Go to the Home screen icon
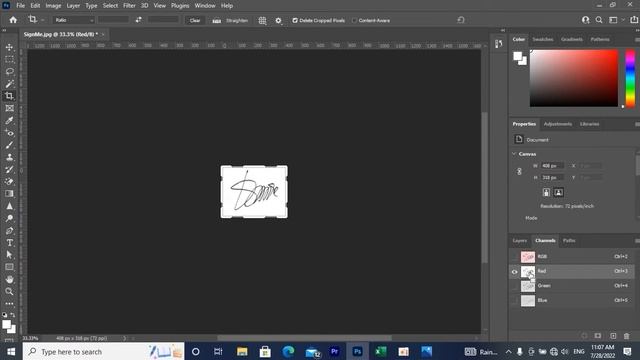 [x=13, y=20]
